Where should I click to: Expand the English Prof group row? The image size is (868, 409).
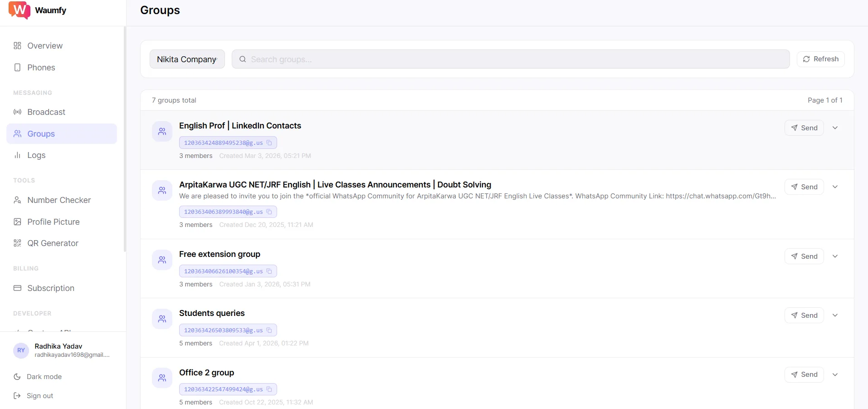click(835, 128)
